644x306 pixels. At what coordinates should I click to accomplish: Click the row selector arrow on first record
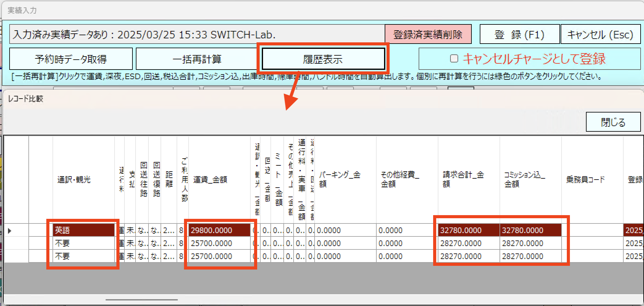pos(10,230)
